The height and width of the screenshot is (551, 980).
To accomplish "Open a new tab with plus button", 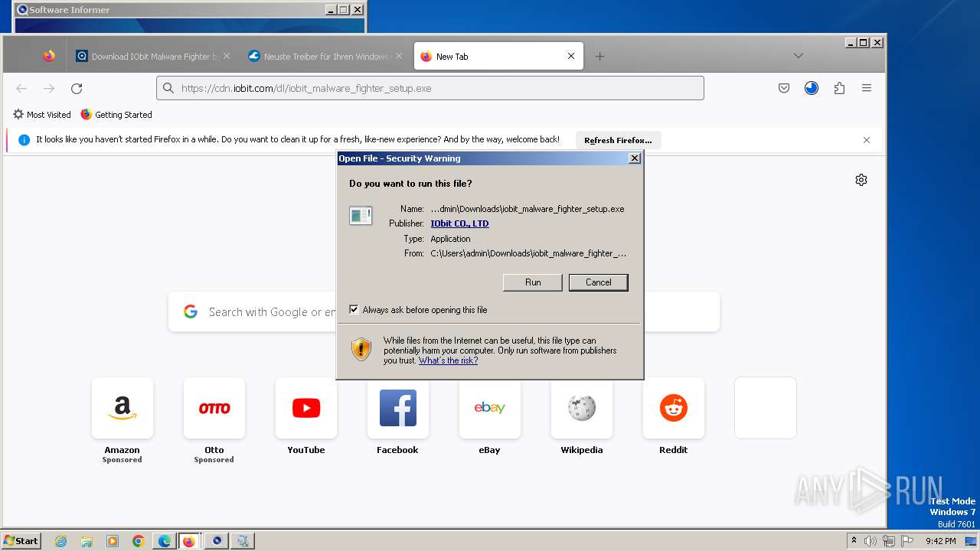I will [x=599, y=56].
